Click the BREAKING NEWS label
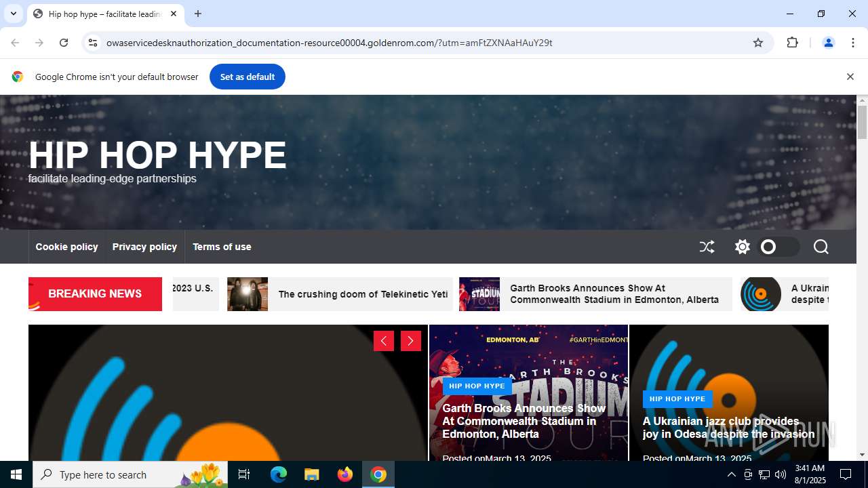868x488 pixels. pos(95,294)
